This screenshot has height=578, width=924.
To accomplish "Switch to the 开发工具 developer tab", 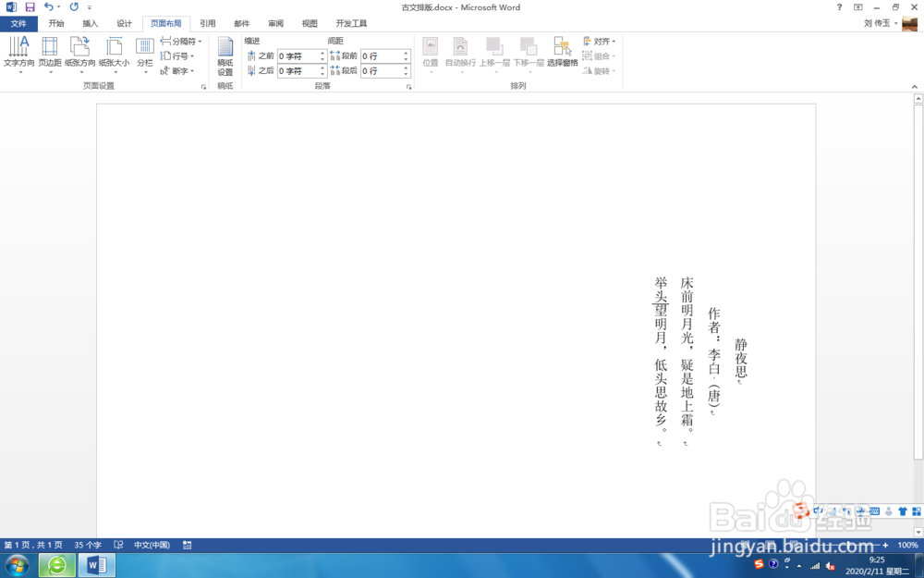I will pyautogui.click(x=352, y=24).
